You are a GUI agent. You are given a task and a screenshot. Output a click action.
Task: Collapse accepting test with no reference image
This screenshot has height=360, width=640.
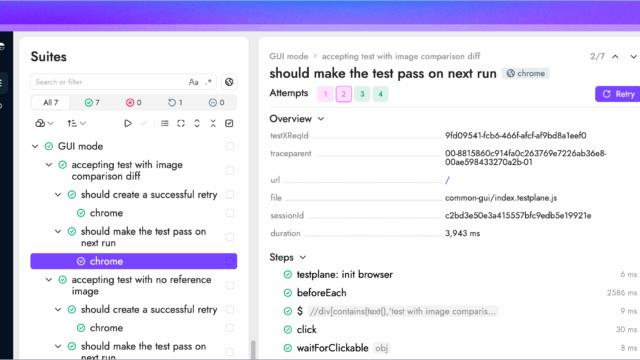(49, 280)
